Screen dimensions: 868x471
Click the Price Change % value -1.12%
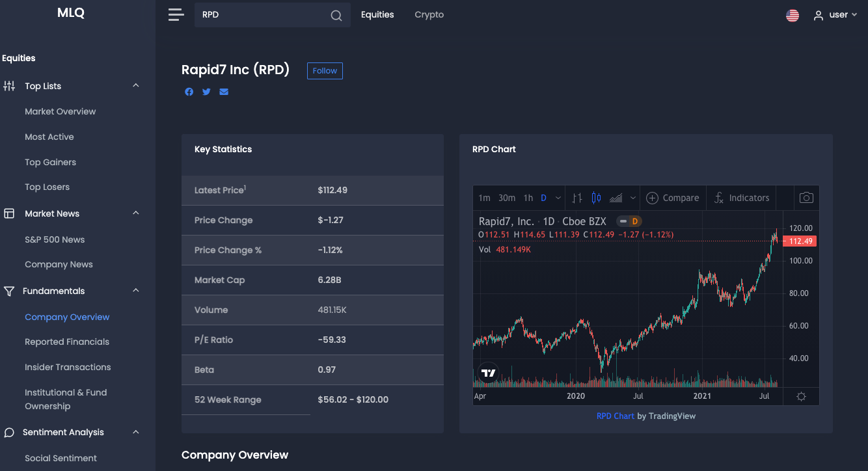(x=330, y=250)
